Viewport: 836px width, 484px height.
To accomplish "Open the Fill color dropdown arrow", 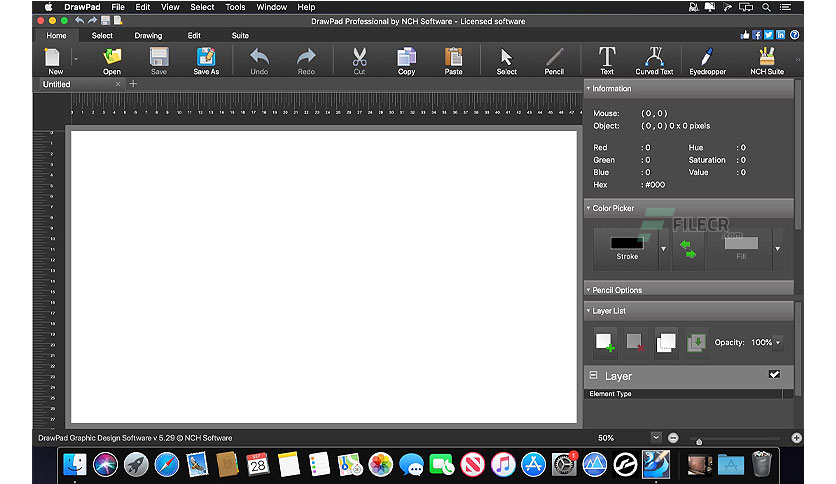I will 778,249.
